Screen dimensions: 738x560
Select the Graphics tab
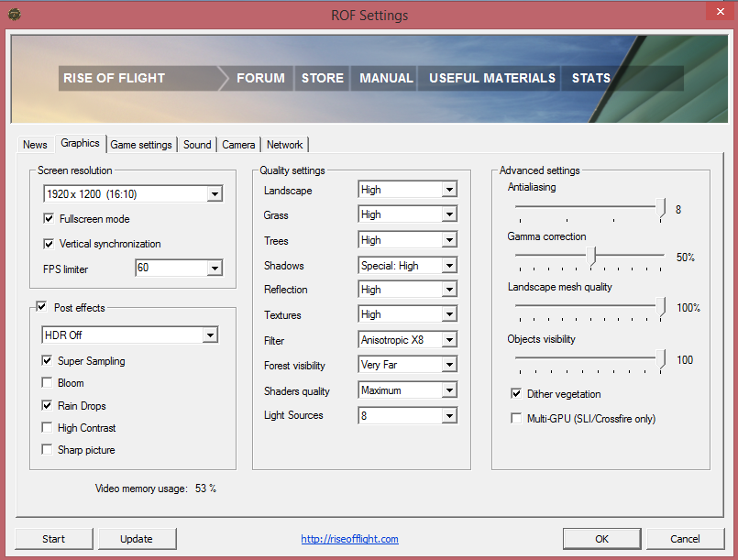(80, 143)
